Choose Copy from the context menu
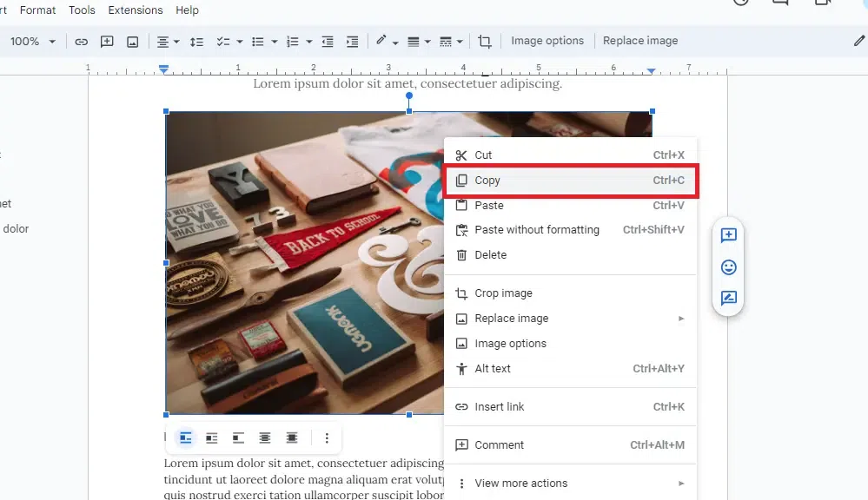The width and height of the screenshot is (868, 500). click(x=570, y=181)
